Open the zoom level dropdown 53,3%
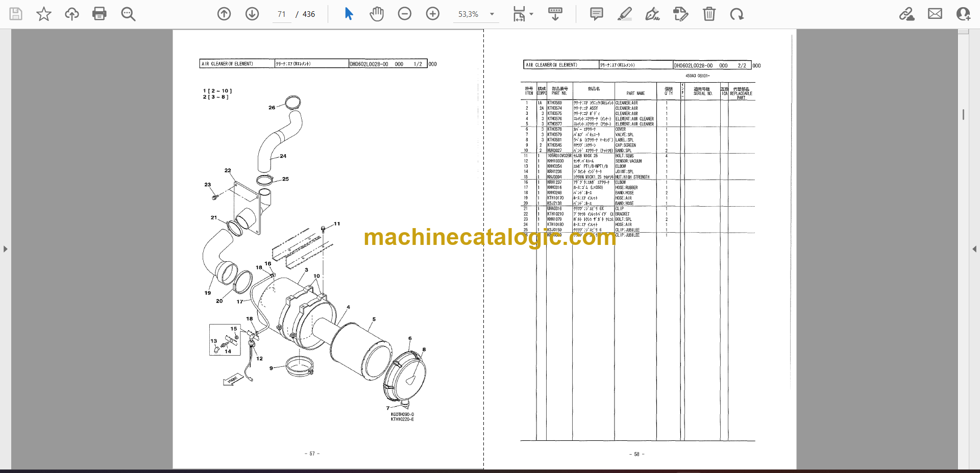 (476, 14)
